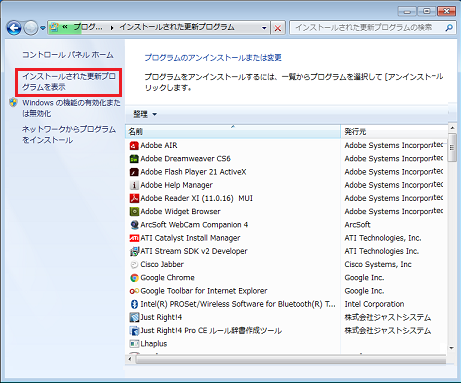Click the address bar control panel icon
Viewport: 461px width, 383px height.
(x=54, y=27)
